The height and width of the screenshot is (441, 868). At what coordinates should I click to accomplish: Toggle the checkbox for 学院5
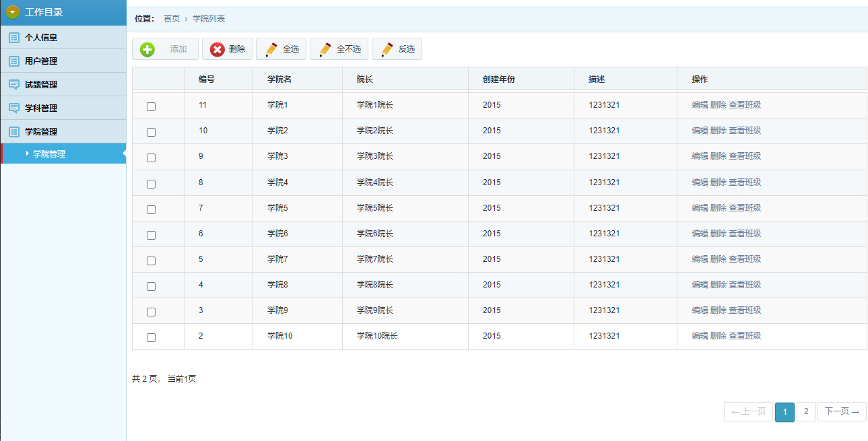click(x=151, y=209)
